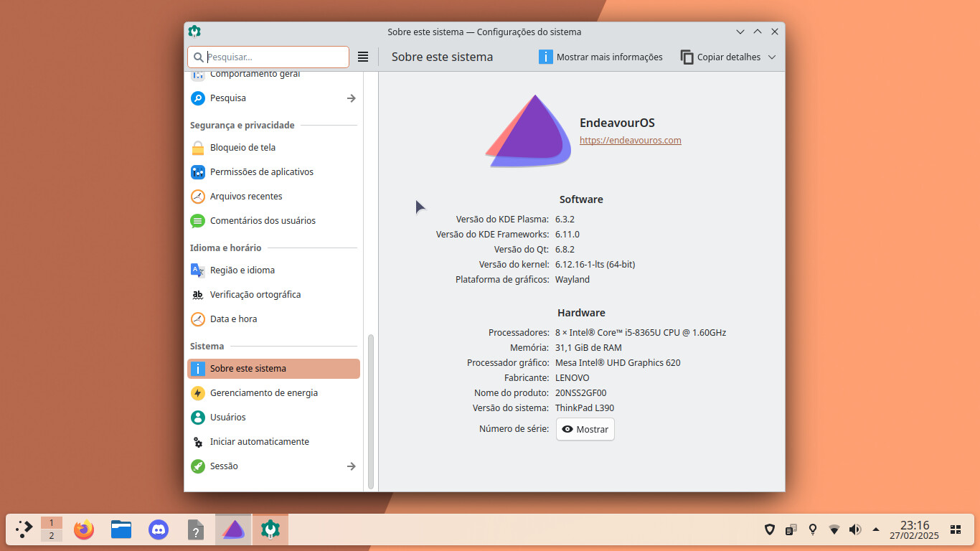Select KDE Frameworks version 6.11.0

pyautogui.click(x=567, y=235)
